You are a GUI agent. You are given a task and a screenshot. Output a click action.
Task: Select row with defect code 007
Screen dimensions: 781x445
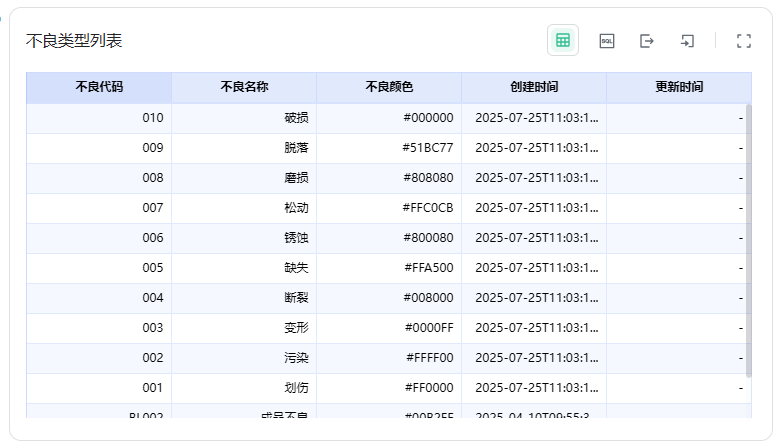pos(152,208)
